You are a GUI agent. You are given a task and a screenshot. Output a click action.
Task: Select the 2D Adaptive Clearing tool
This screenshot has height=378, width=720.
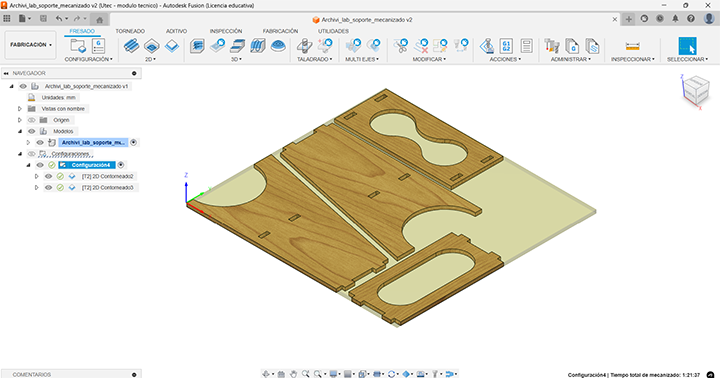click(x=131, y=46)
